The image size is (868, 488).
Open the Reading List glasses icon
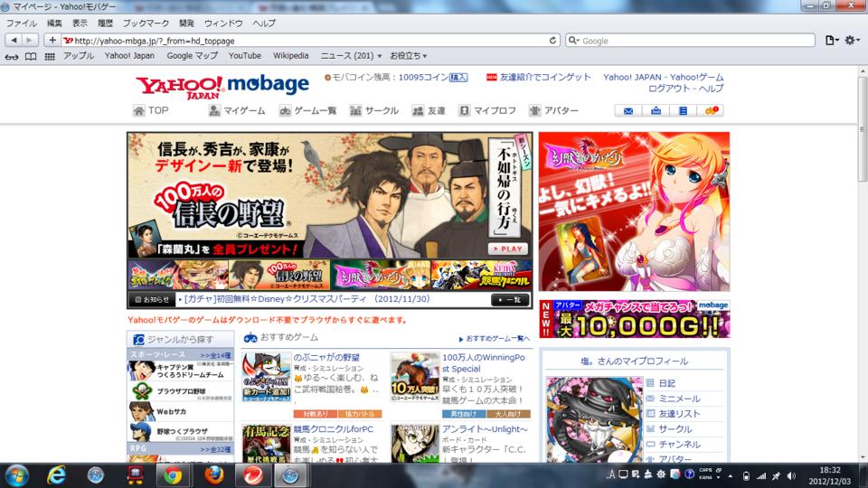12,56
